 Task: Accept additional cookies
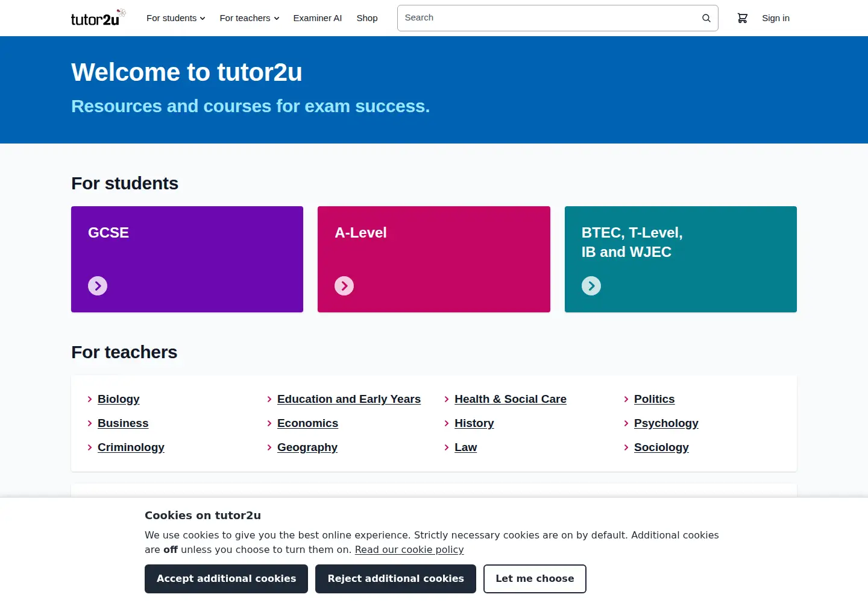(x=226, y=579)
